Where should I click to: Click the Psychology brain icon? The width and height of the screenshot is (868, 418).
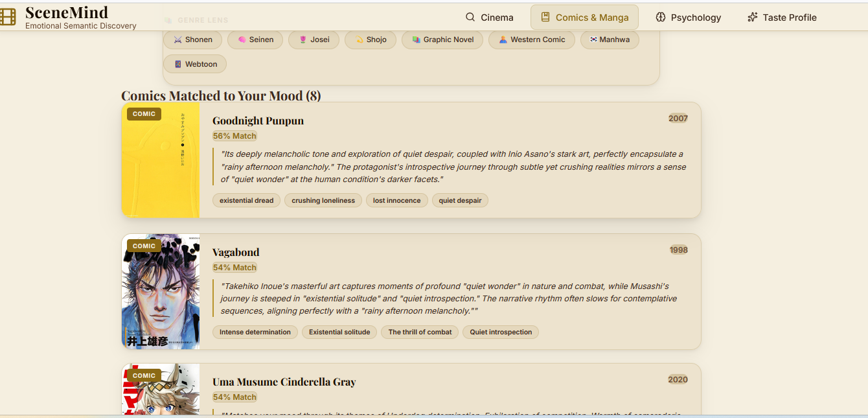click(661, 17)
